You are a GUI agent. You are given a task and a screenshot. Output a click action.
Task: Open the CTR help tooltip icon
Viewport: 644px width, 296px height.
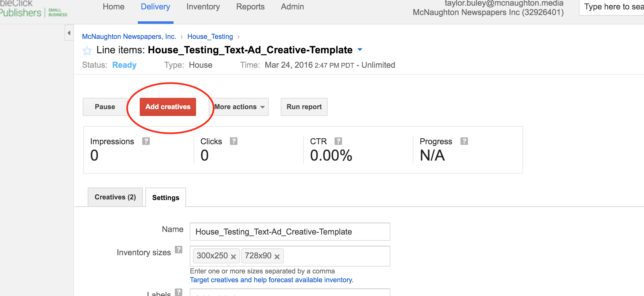(x=338, y=141)
